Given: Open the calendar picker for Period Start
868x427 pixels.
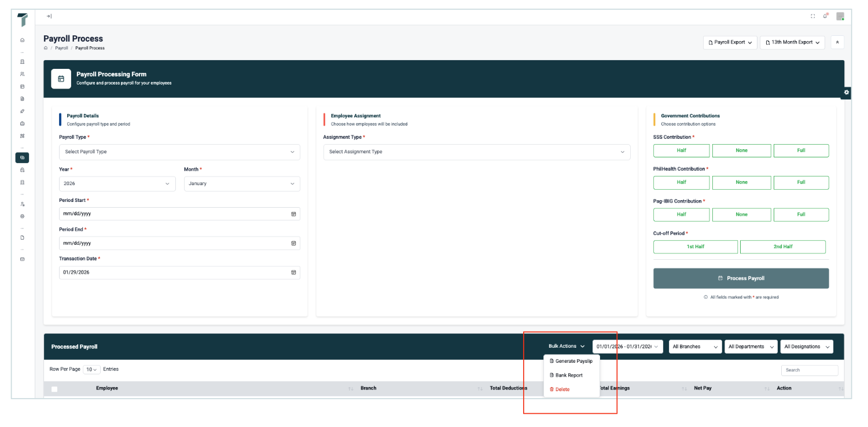Looking at the screenshot, I should pyautogui.click(x=293, y=214).
